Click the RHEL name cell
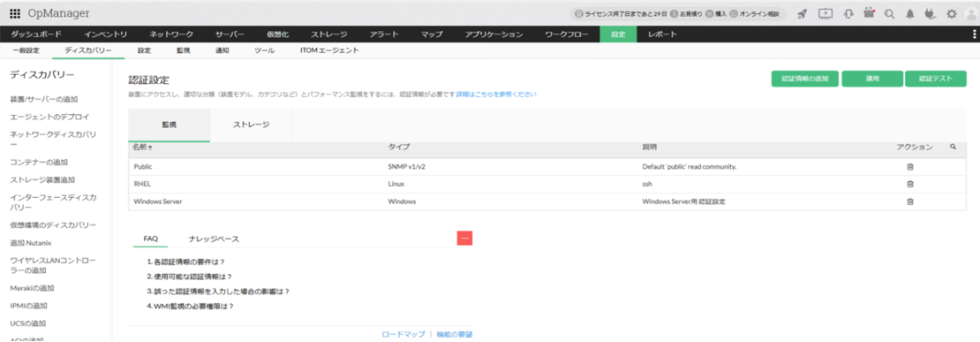The height and width of the screenshot is (342, 980). pyautogui.click(x=142, y=184)
